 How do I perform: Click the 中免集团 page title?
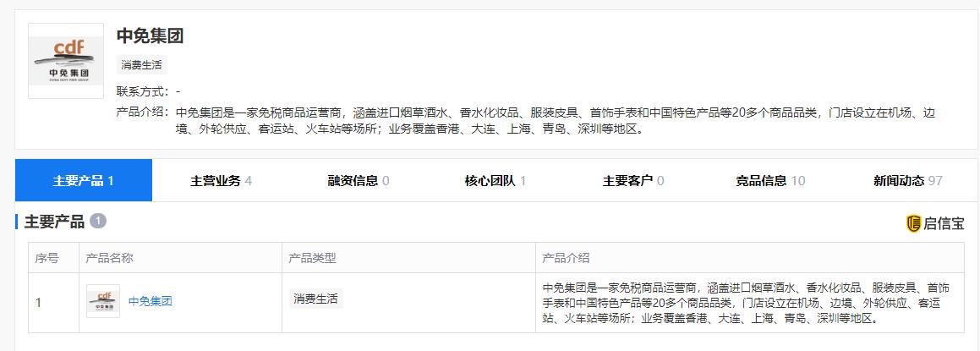(150, 36)
